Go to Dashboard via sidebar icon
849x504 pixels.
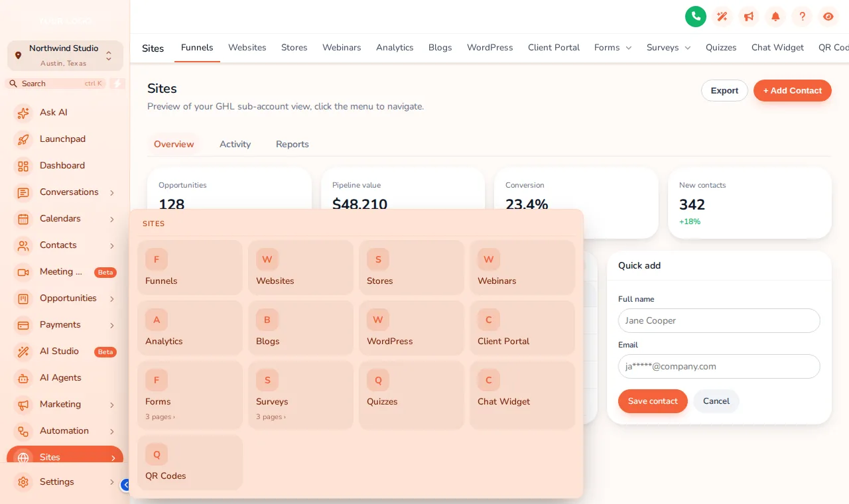(23, 166)
